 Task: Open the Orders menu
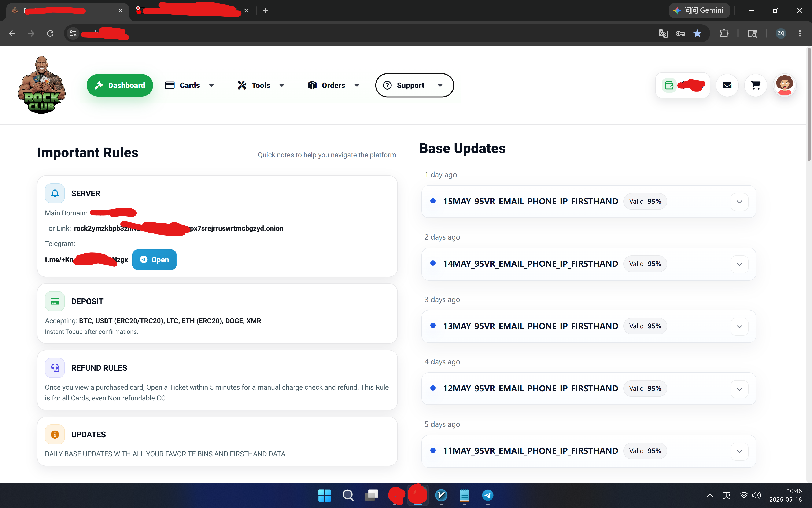333,85
